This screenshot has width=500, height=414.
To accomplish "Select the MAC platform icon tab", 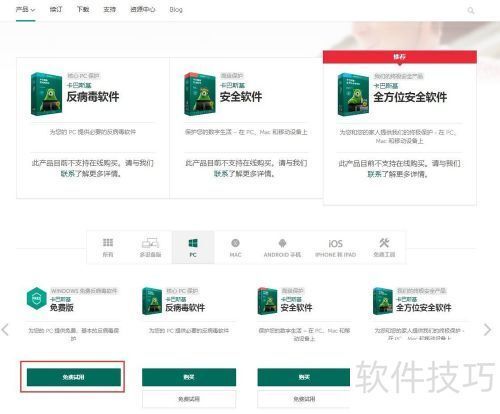I will tap(235, 247).
